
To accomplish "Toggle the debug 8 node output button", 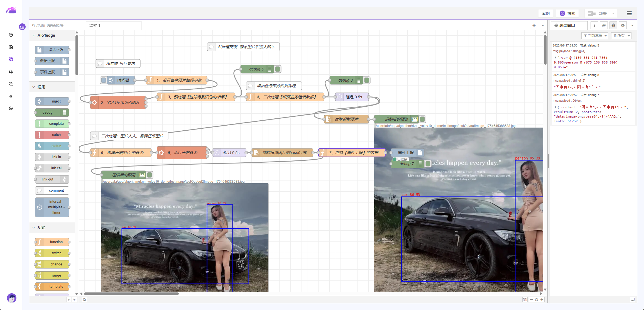I will [367, 80].
